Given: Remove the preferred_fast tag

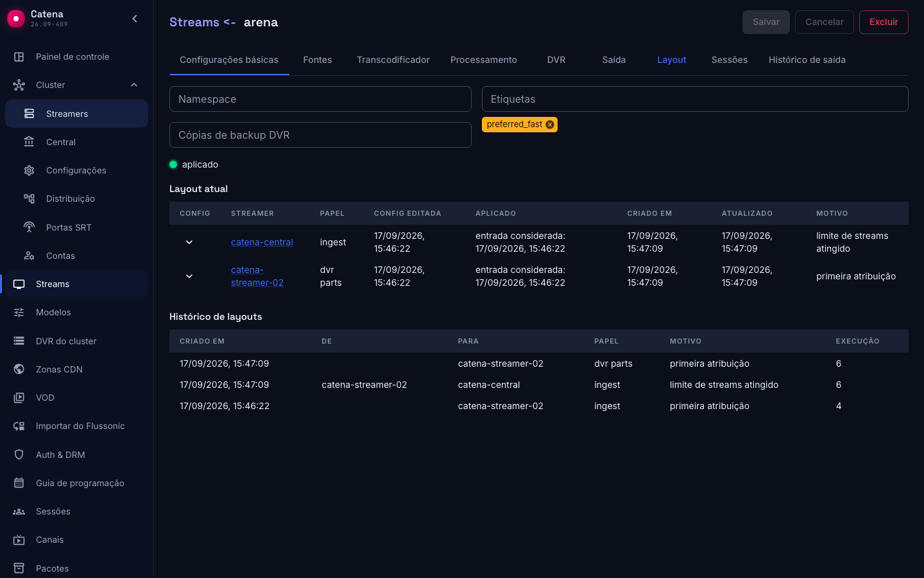Looking at the screenshot, I should [550, 125].
